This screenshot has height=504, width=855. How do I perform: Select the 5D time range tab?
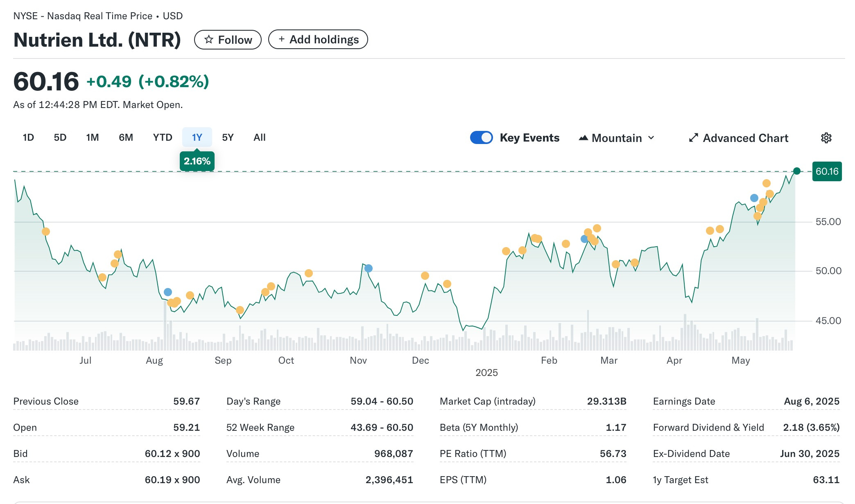point(60,137)
